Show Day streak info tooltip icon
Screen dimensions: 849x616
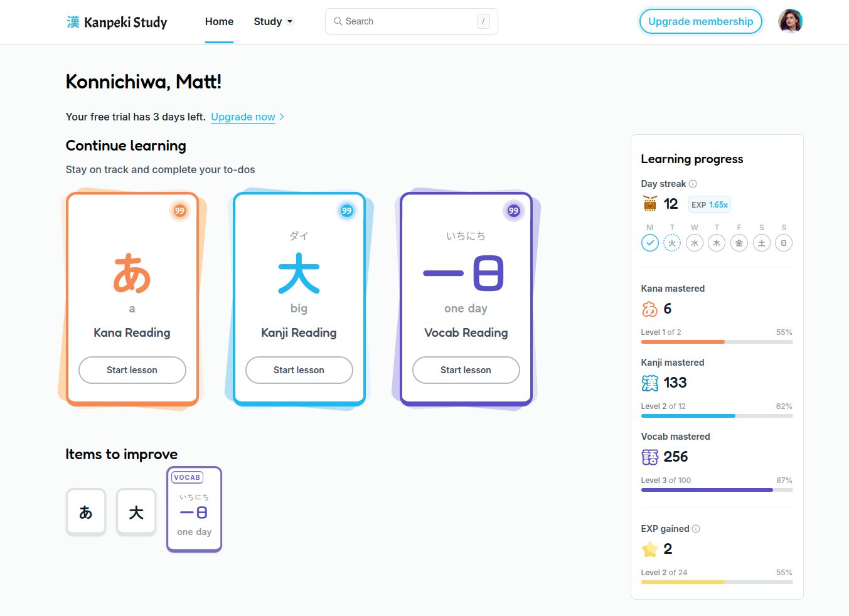(x=693, y=184)
